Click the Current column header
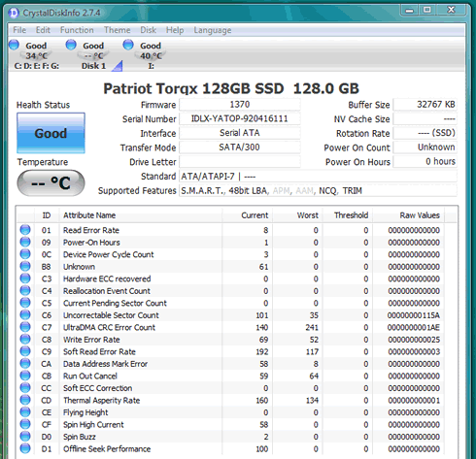Image resolution: width=476 pixels, height=459 pixels. pyautogui.click(x=247, y=215)
